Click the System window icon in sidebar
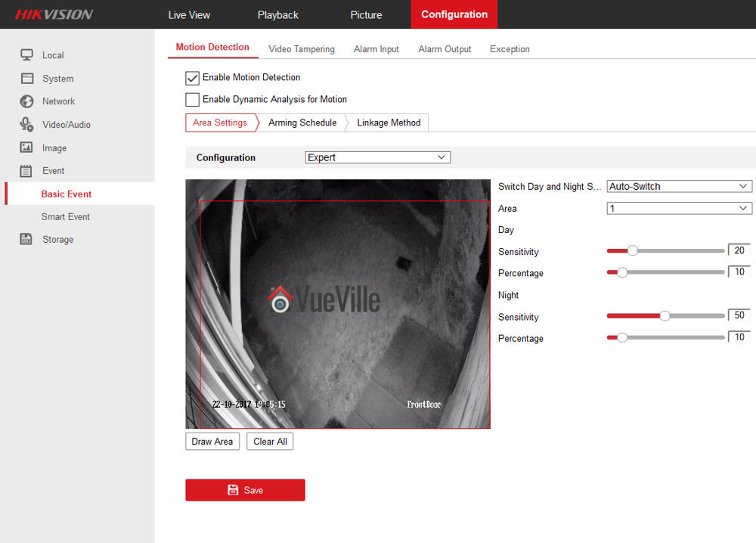This screenshot has height=543, width=756. pyautogui.click(x=26, y=78)
